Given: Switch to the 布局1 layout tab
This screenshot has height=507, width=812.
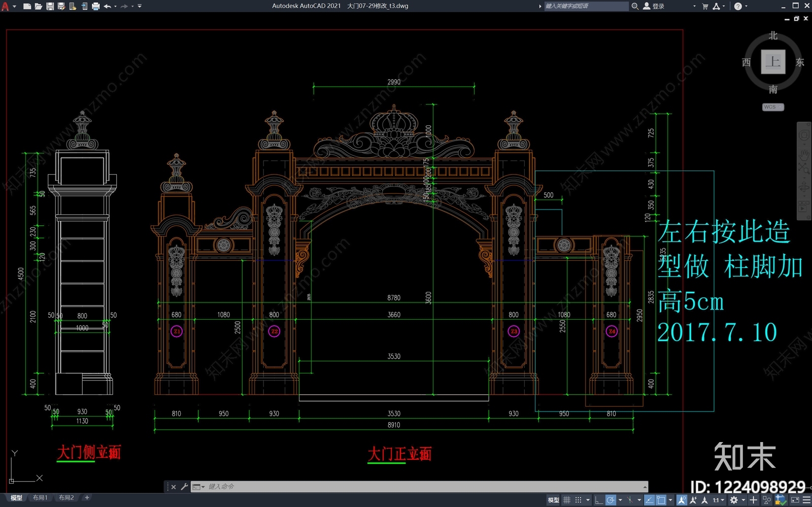Looking at the screenshot, I should (40, 498).
